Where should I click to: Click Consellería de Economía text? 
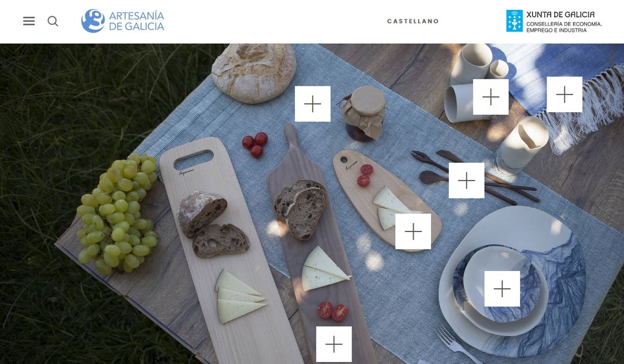click(564, 24)
